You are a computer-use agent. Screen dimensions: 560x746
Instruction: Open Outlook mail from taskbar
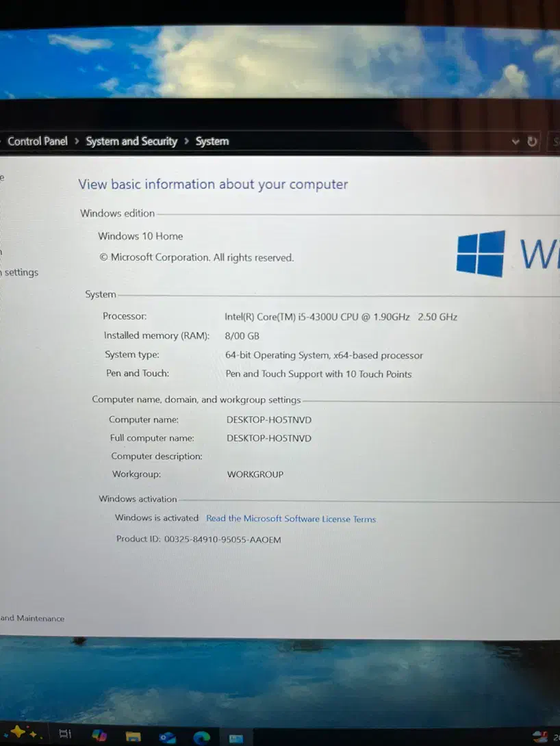pos(168,737)
